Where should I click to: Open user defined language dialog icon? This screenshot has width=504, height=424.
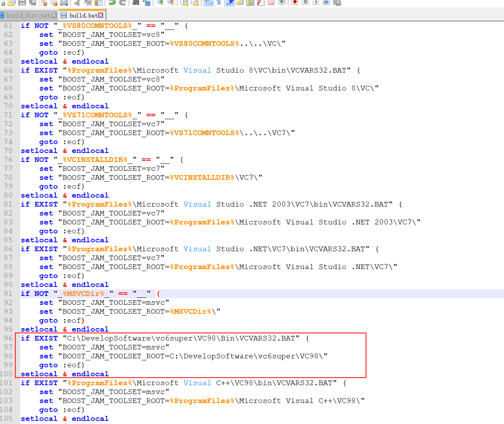[x=240, y=2]
